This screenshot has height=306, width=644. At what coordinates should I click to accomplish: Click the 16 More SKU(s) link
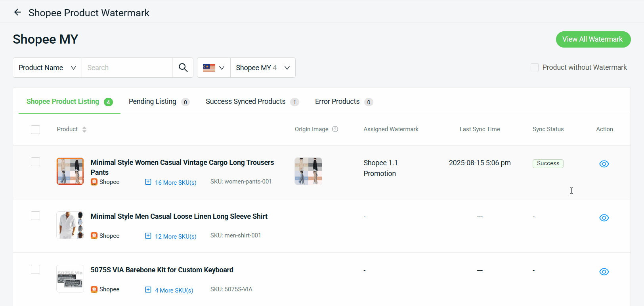click(x=176, y=182)
